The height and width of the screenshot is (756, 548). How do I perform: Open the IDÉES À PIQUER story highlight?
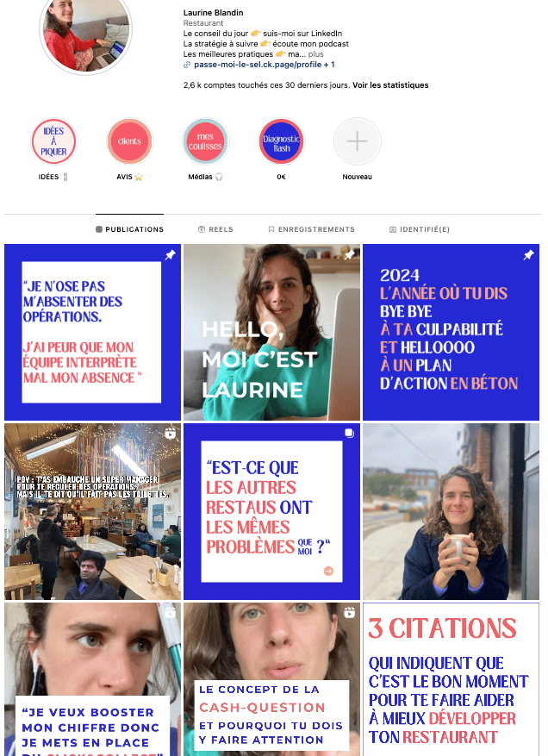pyautogui.click(x=53, y=141)
